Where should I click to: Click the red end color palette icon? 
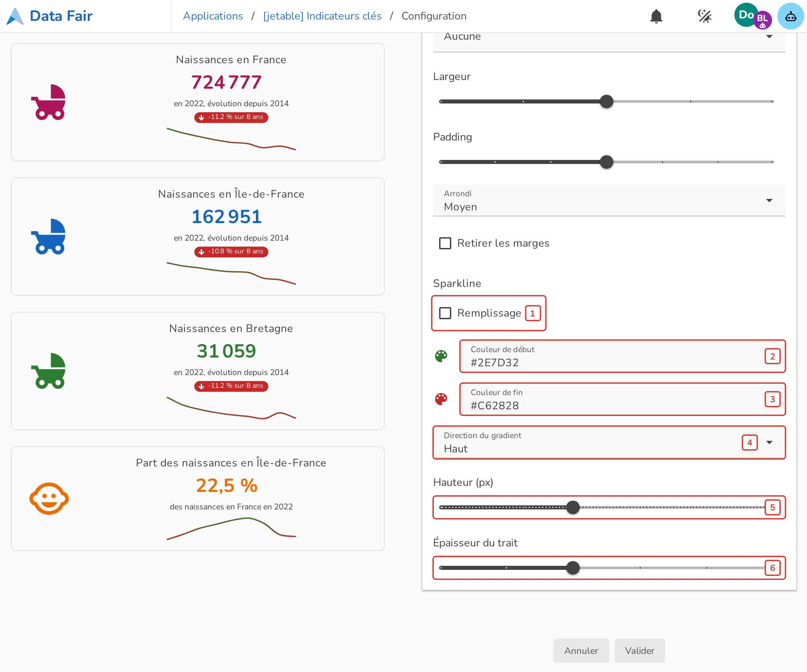[441, 399]
